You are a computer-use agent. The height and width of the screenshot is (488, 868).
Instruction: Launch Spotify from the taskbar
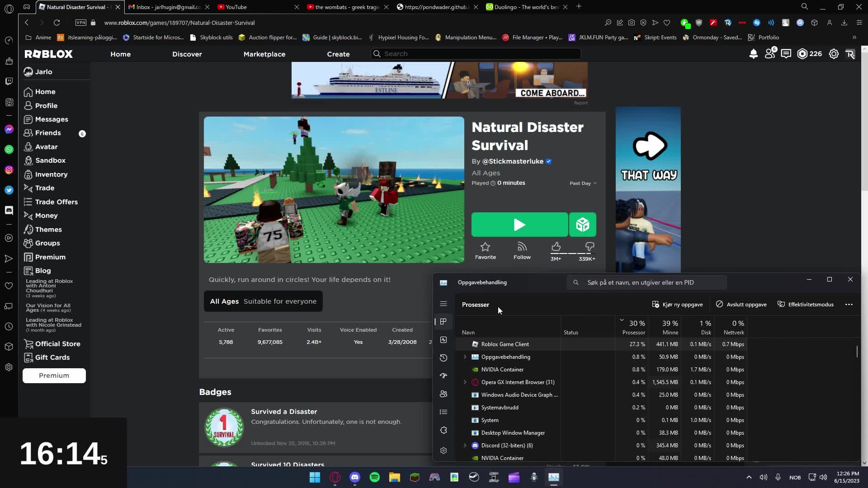coord(375,477)
